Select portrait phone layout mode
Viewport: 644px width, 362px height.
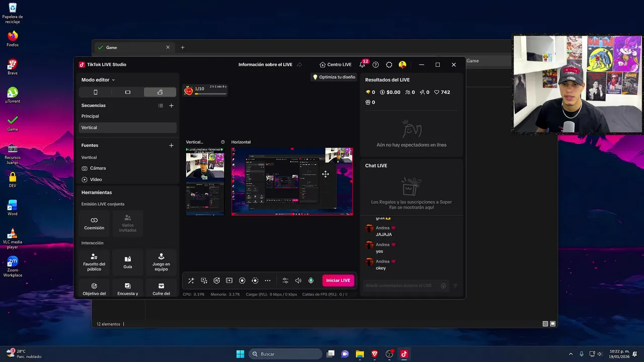(95, 92)
